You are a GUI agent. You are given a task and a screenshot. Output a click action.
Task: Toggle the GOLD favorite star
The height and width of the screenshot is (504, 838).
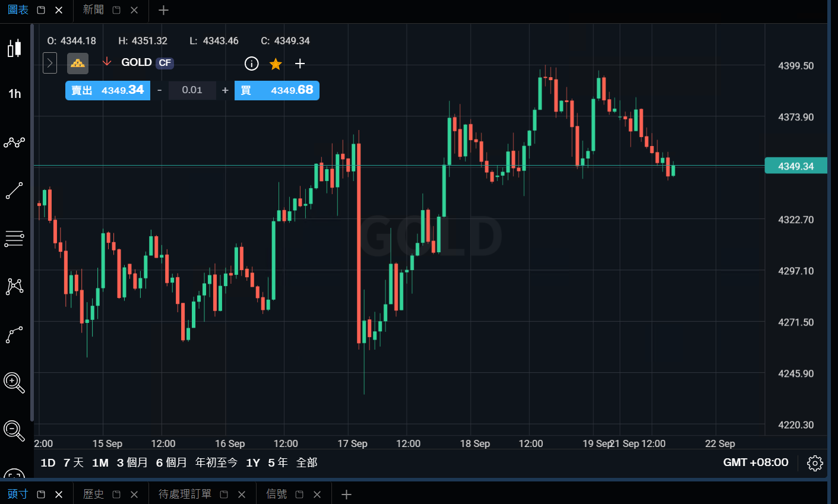pos(276,64)
